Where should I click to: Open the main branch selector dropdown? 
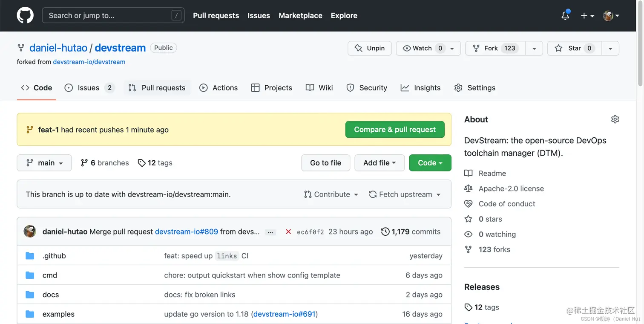coord(44,163)
